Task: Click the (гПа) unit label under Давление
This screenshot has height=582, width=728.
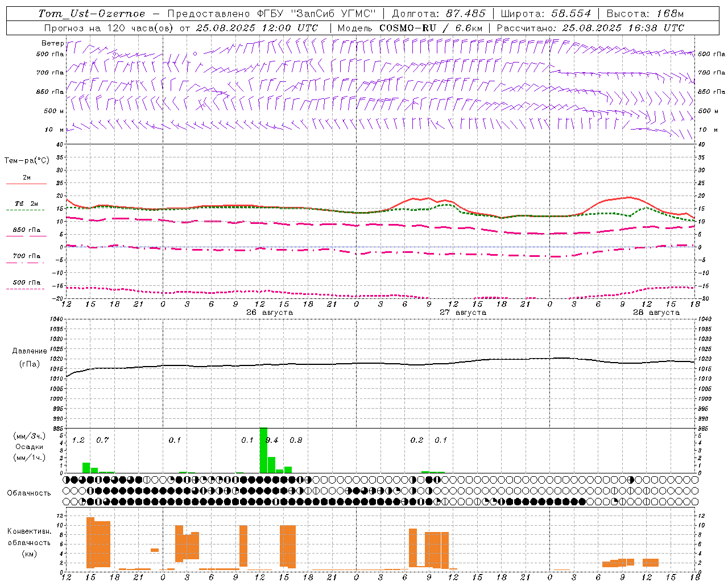Action: coord(30,364)
